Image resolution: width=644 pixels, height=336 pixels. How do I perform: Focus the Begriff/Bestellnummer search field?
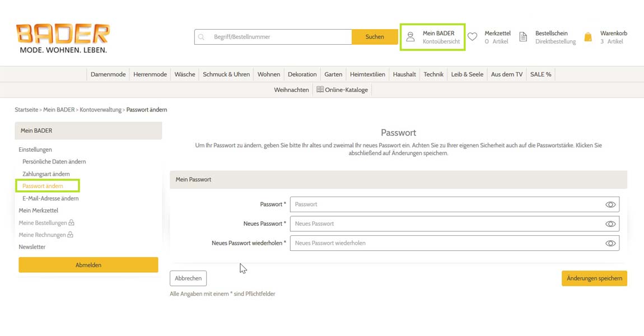pyautogui.click(x=280, y=37)
